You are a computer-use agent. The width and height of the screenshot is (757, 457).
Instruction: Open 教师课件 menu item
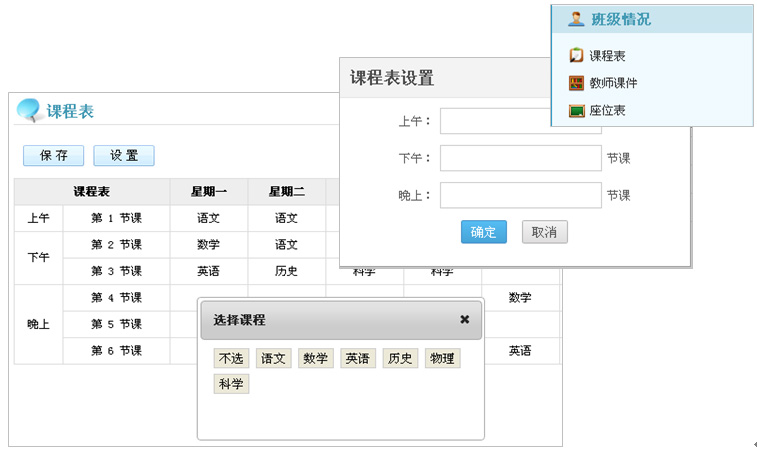613,83
